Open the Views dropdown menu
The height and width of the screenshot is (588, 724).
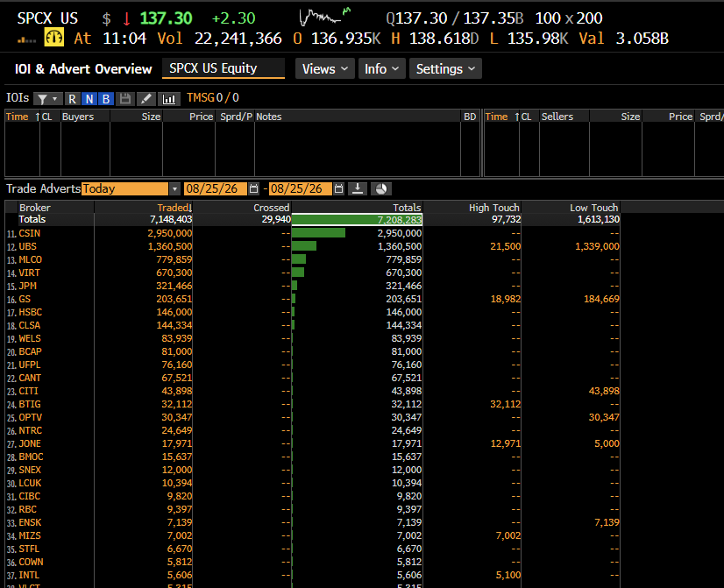point(324,68)
